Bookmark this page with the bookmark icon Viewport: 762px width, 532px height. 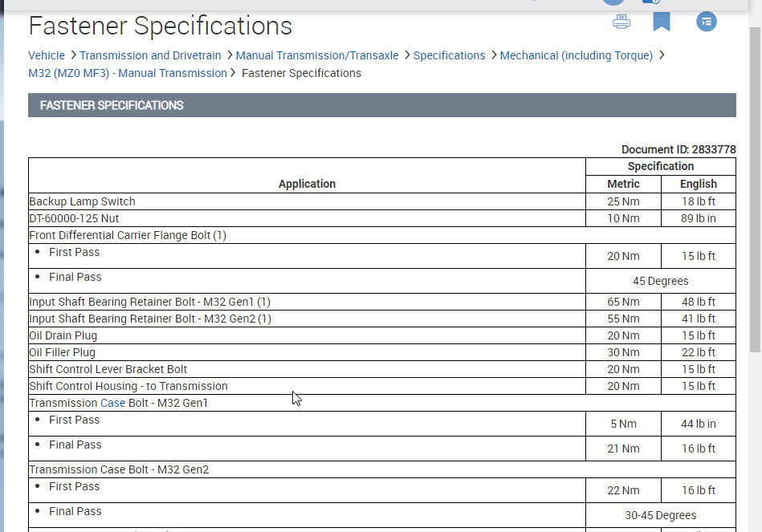coord(662,22)
